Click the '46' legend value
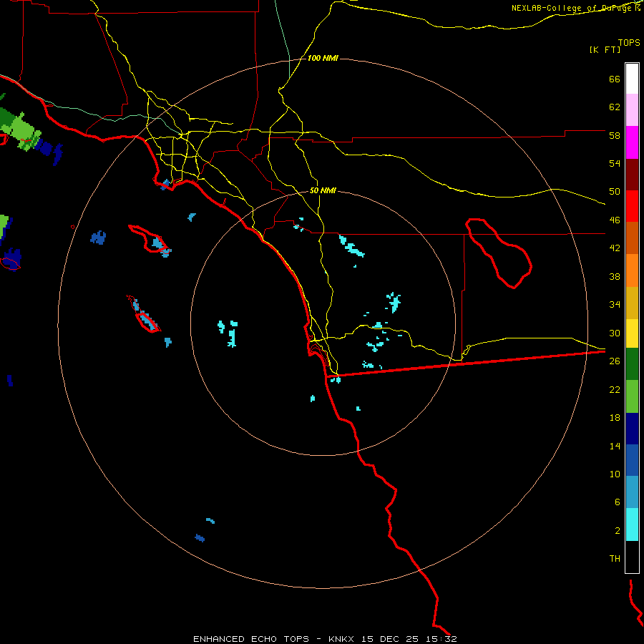 (x=615, y=220)
